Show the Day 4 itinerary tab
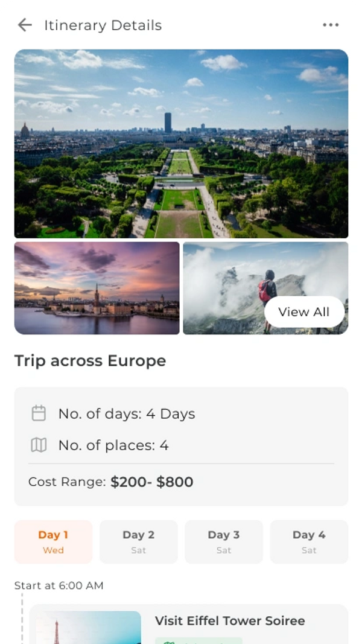Image resolution: width=362 pixels, height=644 pixels. pyautogui.click(x=309, y=541)
